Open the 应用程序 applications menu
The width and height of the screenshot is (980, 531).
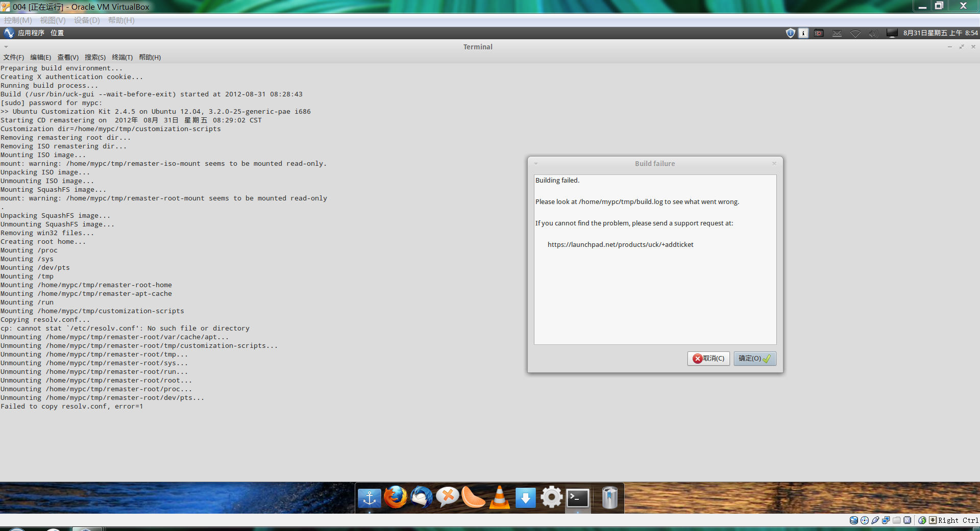pos(31,33)
